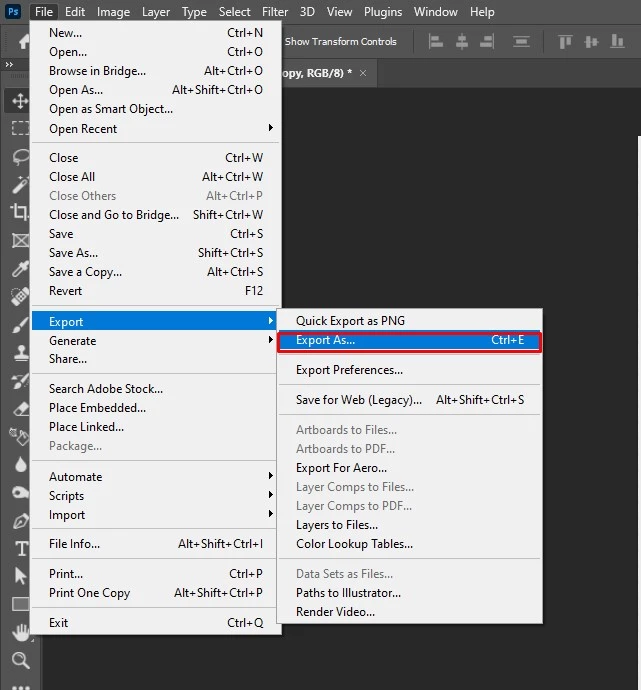Choose Layers to Files

tap(410, 525)
